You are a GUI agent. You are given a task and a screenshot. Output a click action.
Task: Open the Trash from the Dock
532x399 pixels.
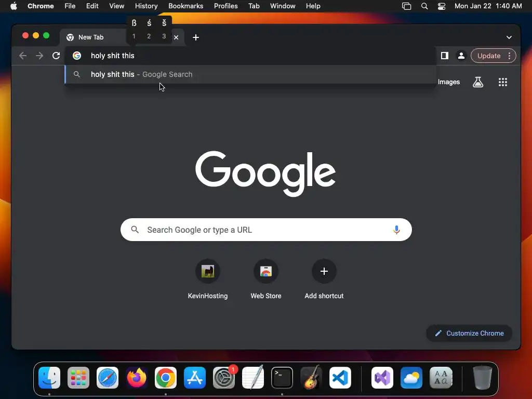[482, 378]
